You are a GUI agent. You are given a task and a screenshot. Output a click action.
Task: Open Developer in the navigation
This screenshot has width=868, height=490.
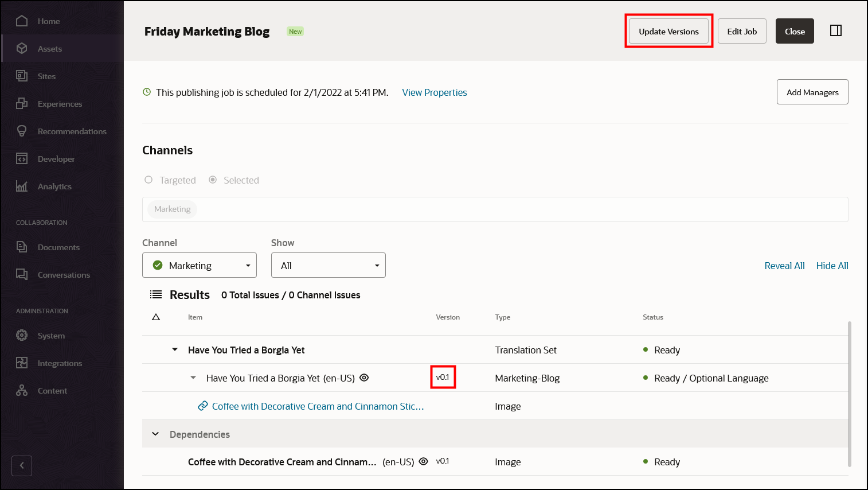[x=56, y=159]
